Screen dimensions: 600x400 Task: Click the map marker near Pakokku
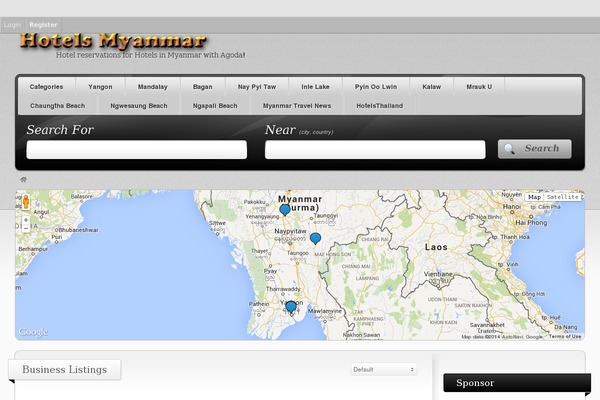(x=285, y=210)
